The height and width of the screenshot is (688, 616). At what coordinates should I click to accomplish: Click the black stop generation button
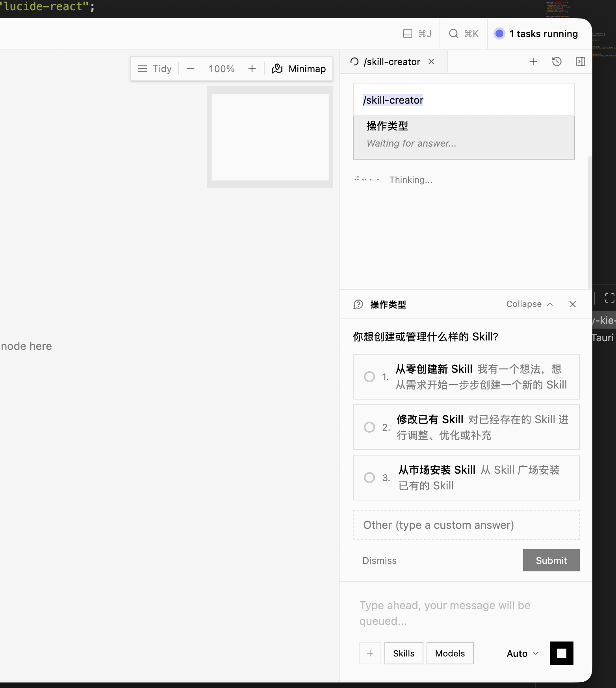(562, 653)
